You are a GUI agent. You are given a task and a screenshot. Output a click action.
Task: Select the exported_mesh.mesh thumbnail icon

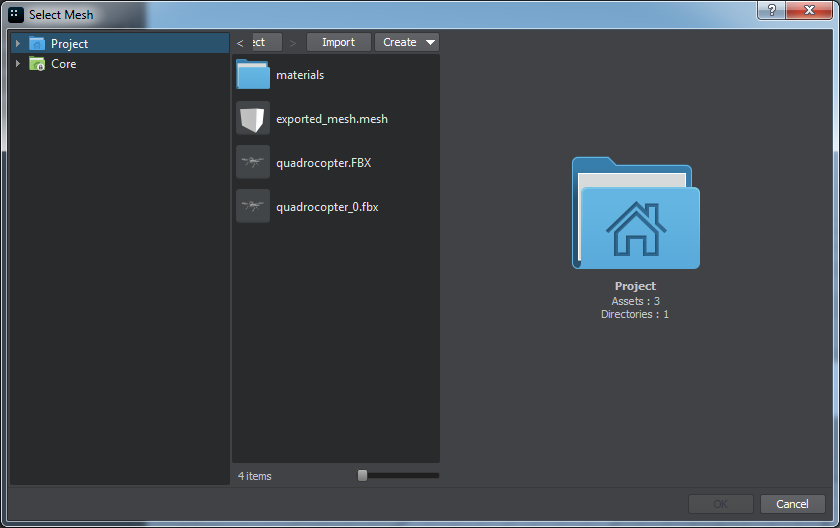pyautogui.click(x=253, y=119)
